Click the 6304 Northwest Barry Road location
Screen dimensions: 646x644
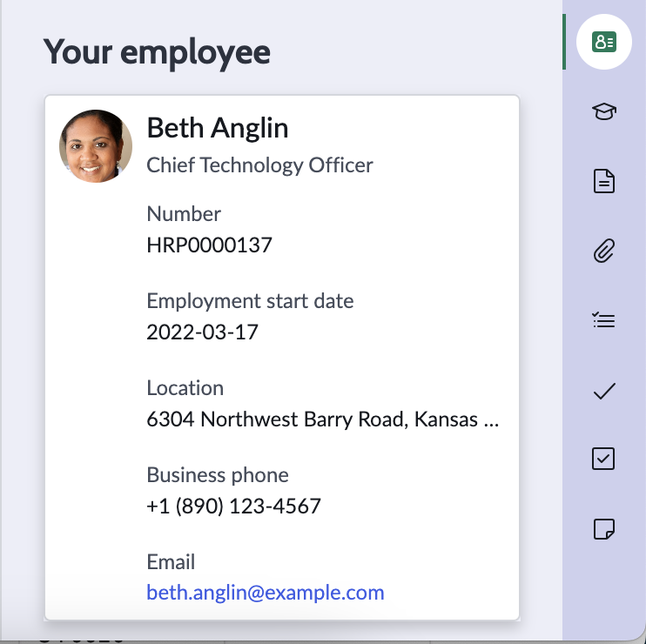(323, 419)
